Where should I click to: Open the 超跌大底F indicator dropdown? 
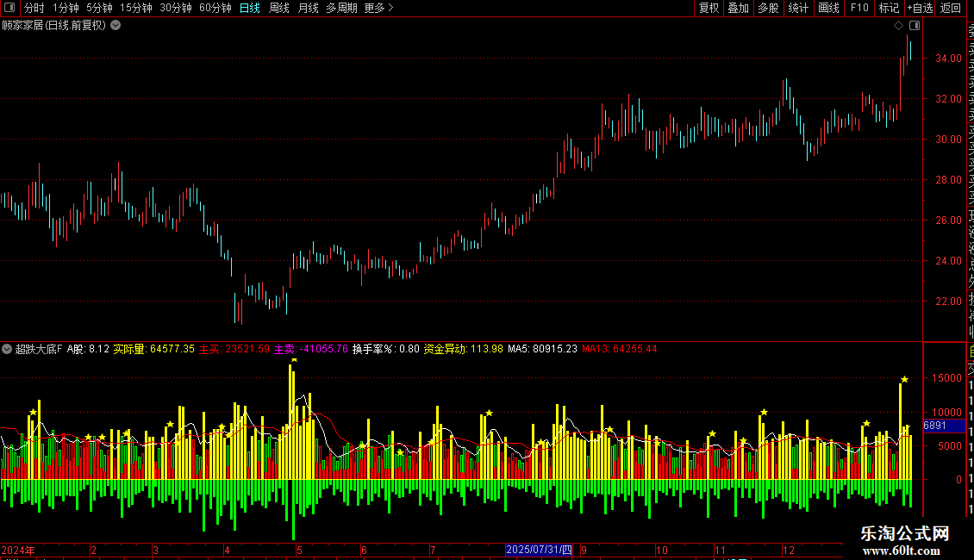(7, 349)
